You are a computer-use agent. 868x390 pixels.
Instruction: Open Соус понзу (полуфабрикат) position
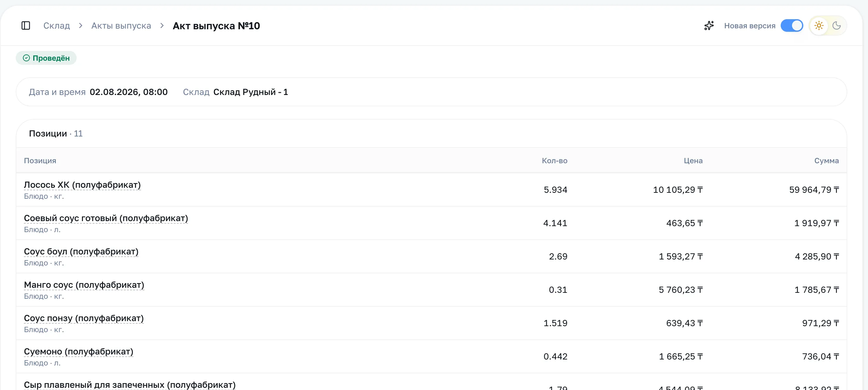point(84,319)
